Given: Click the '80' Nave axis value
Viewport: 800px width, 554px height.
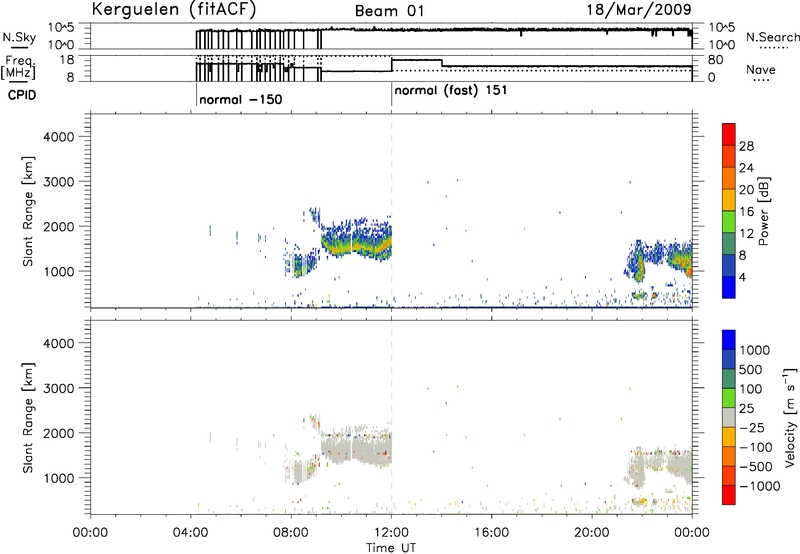Looking at the screenshot, I should 715,60.
